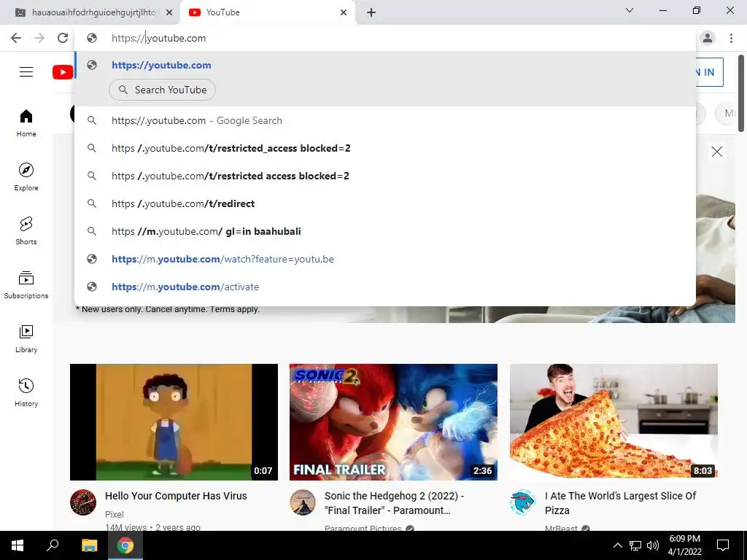Image resolution: width=747 pixels, height=560 pixels.
Task: Open Windows taskbar search
Action: click(53, 545)
